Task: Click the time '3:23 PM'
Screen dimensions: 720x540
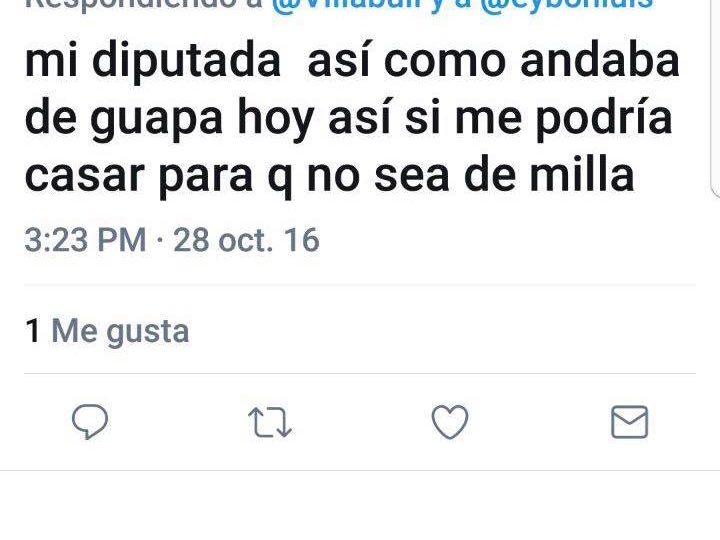Action: click(x=85, y=240)
